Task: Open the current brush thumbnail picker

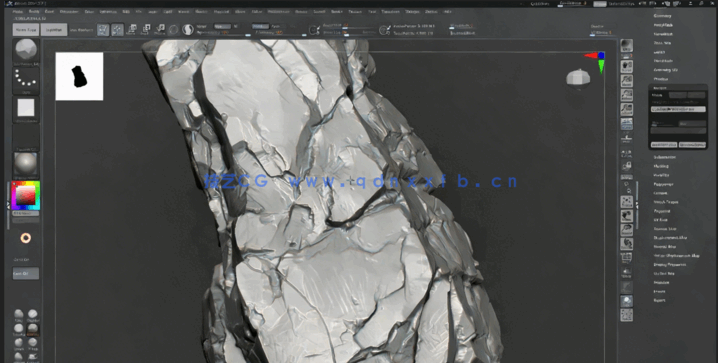Action: pos(26,50)
